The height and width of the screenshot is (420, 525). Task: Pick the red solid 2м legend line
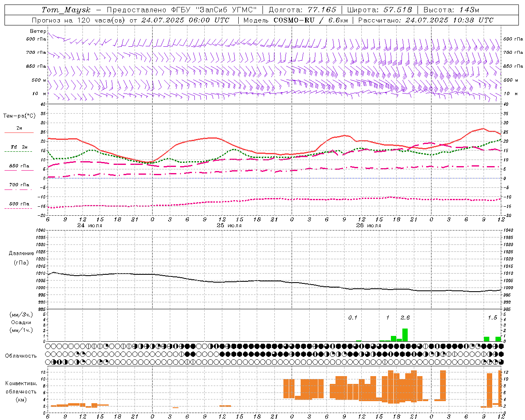19,132
